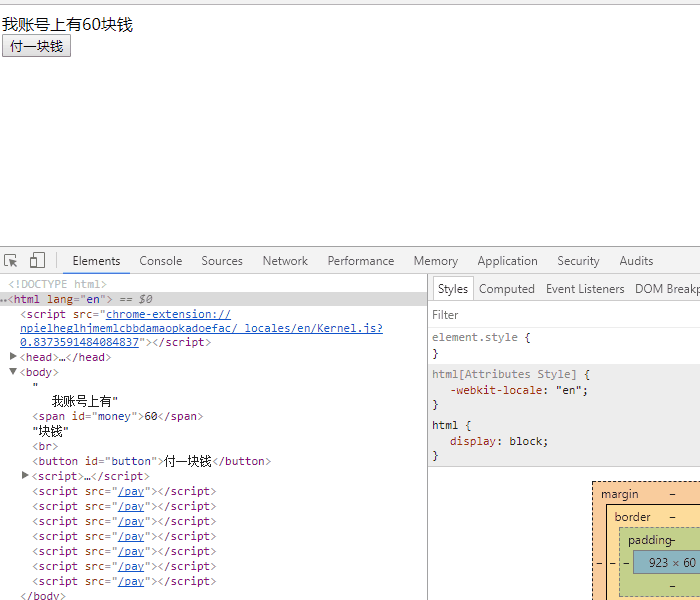Open the Audits tab

pyautogui.click(x=636, y=261)
